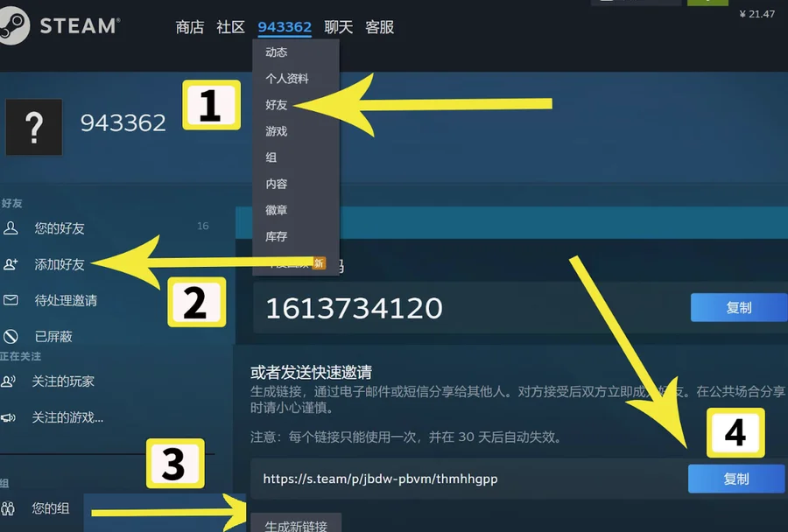Choose 好友 from the dropdown menu
This screenshot has width=788, height=532.
click(277, 104)
